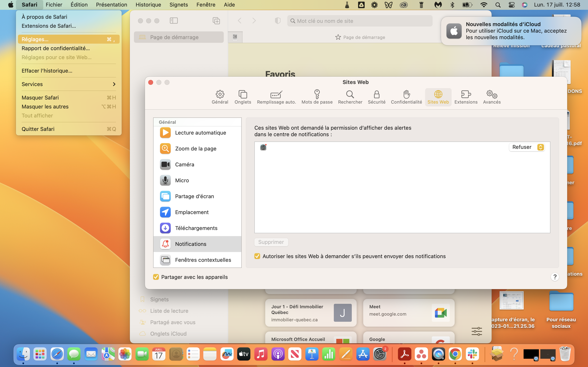
Task: Click the Supprimer button
Action: click(x=271, y=242)
